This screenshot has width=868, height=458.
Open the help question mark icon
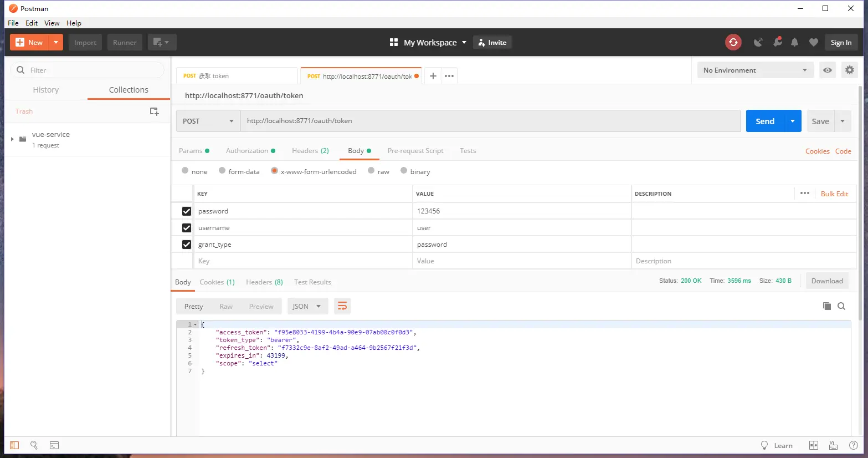coord(854,445)
